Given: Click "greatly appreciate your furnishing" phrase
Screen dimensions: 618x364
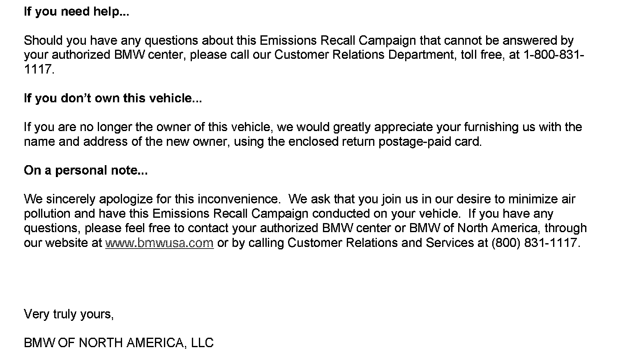Looking at the screenshot, I should [x=422, y=127].
